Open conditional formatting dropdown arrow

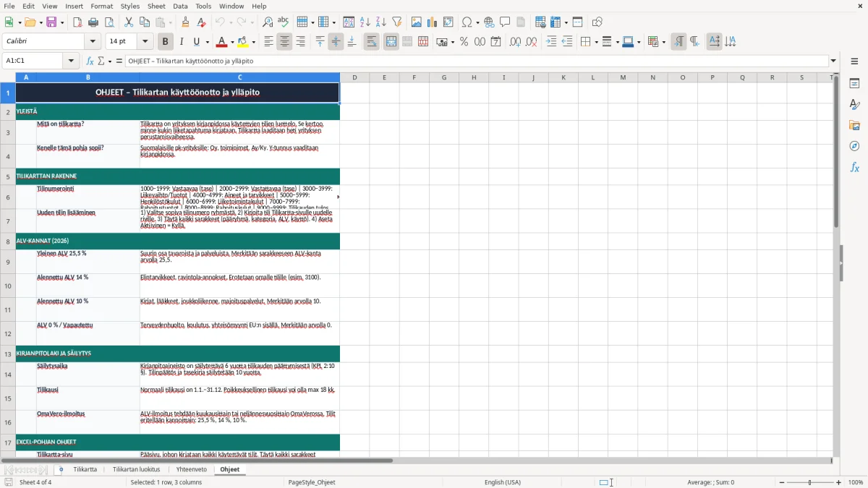663,42
